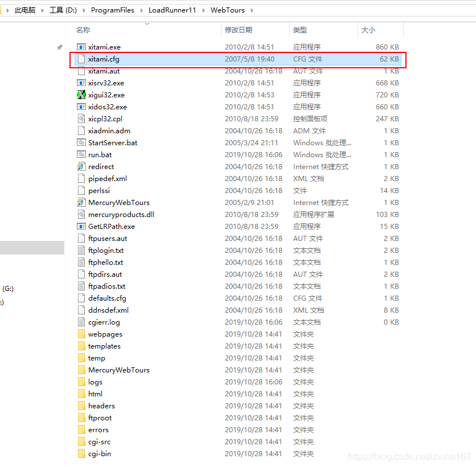
Task: Expand breadcrumb arrow after ProgramFiles
Action: (141, 10)
